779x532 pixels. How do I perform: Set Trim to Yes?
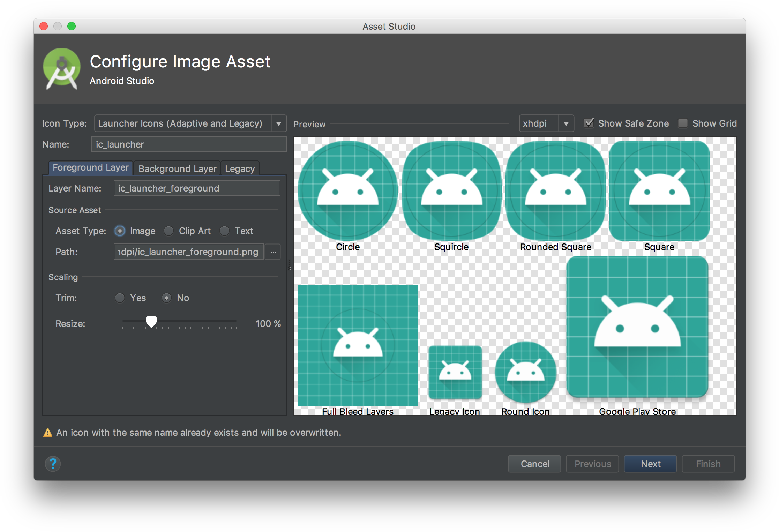coord(120,298)
